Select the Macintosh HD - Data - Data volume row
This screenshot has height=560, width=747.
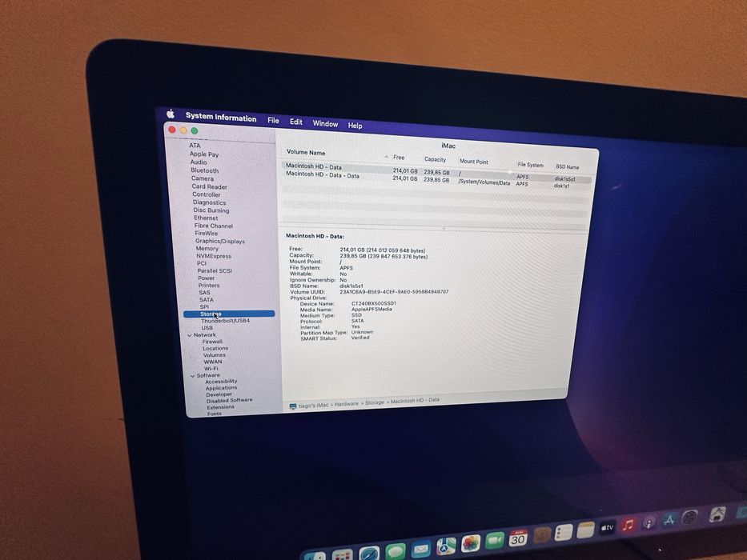[436, 180]
